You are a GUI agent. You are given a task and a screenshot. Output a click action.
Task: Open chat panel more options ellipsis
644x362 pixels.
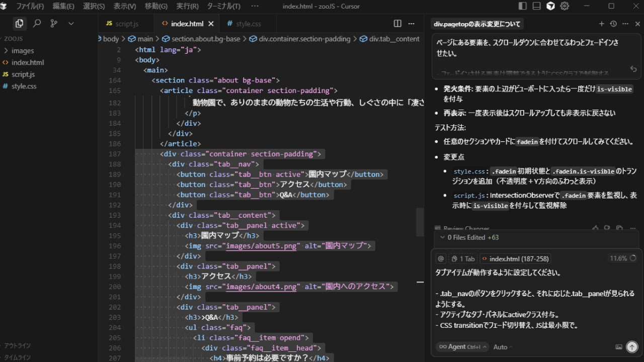pos(625,24)
